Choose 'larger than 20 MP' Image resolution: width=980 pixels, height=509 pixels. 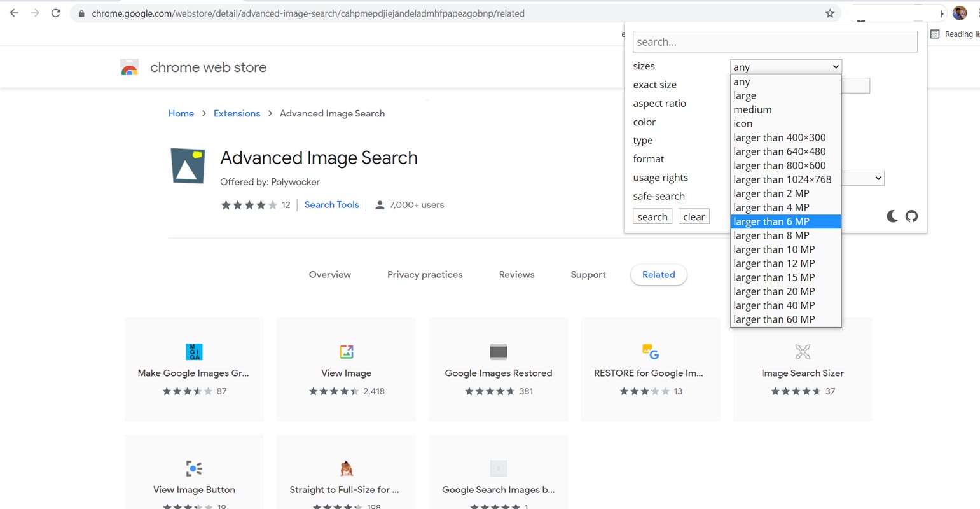(786, 291)
